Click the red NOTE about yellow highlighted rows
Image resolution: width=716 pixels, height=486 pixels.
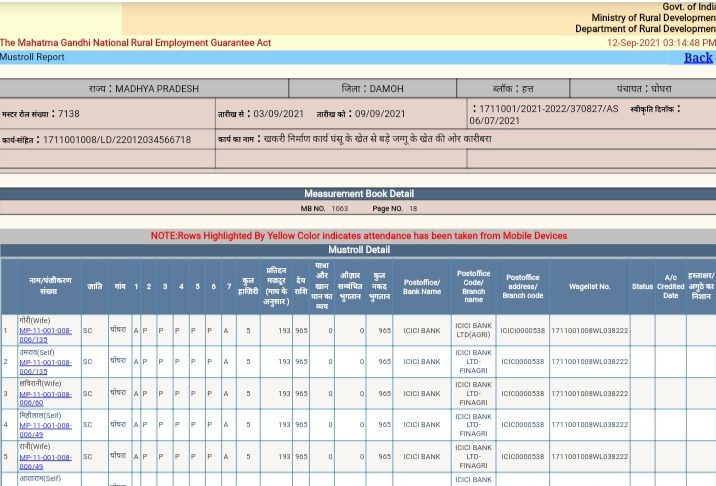[359, 236]
